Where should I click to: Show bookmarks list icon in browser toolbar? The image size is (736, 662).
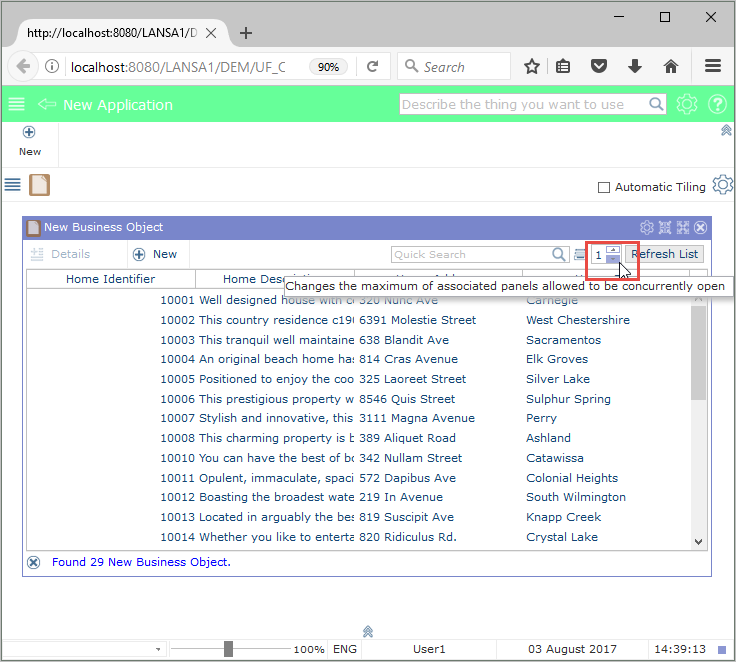click(x=563, y=66)
